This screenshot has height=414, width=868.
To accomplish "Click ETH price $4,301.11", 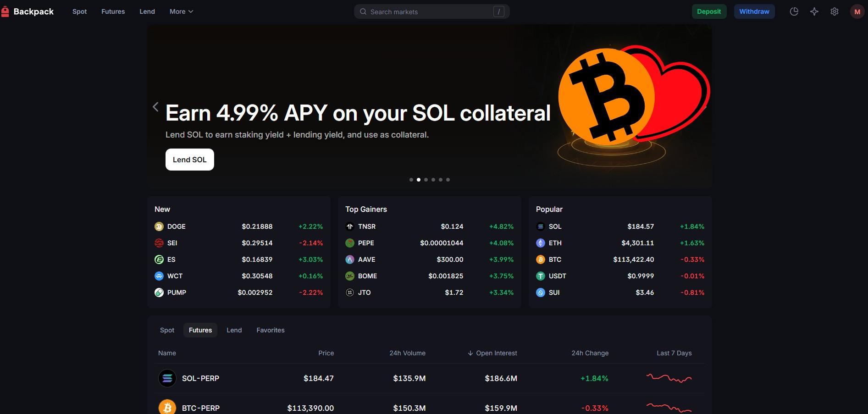I will (x=638, y=243).
